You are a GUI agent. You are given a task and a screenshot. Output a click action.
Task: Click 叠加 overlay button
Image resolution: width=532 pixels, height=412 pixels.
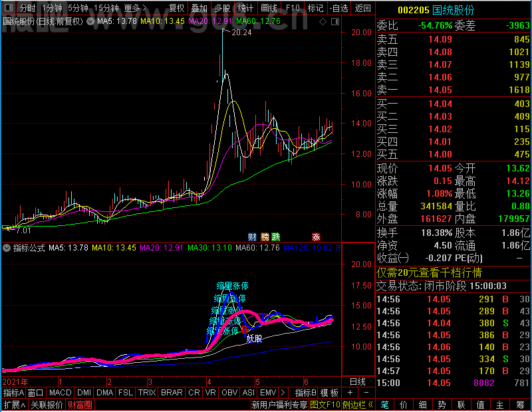[x=199, y=8]
